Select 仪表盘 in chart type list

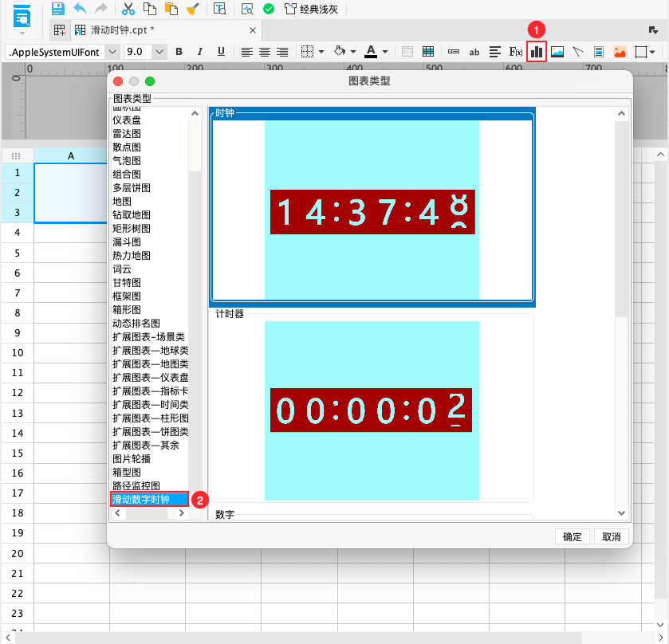point(127,120)
